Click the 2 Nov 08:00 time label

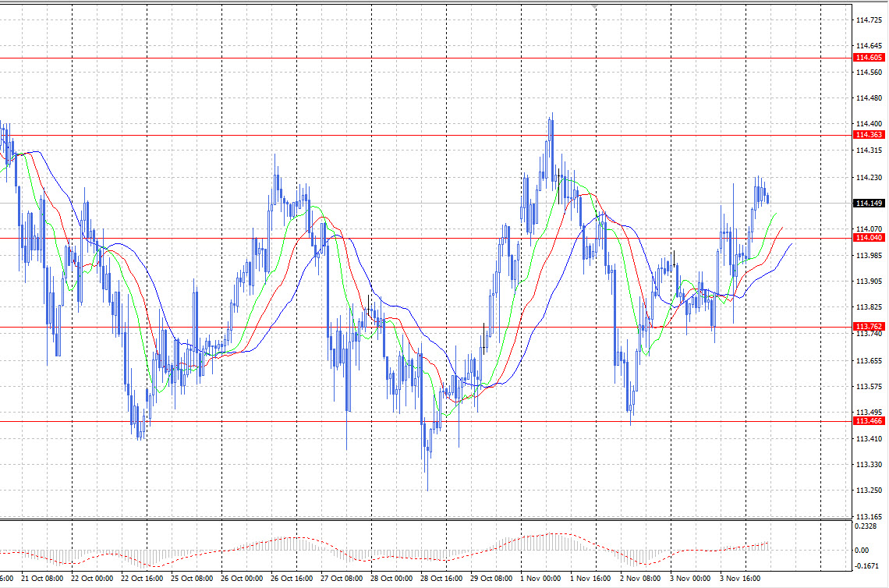pos(640,579)
